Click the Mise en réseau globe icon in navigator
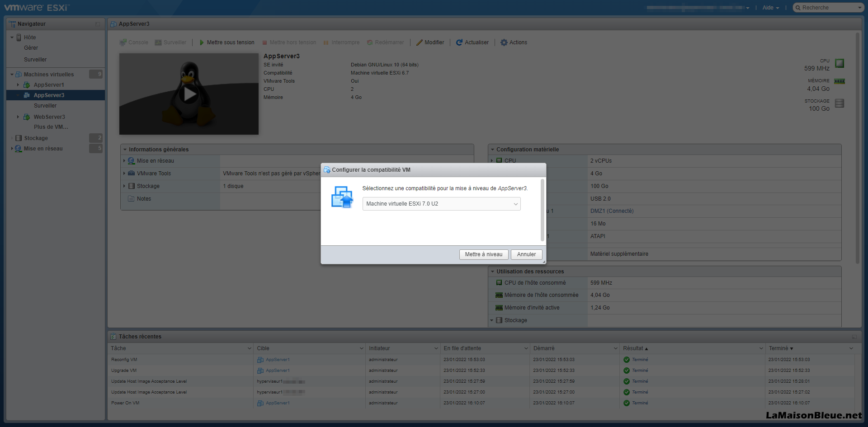 (18, 149)
